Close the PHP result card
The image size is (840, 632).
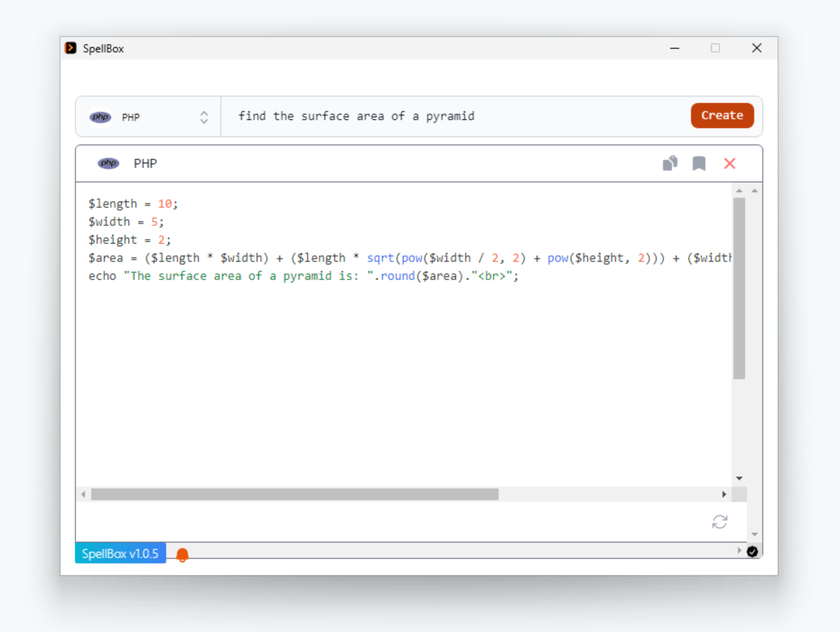730,163
